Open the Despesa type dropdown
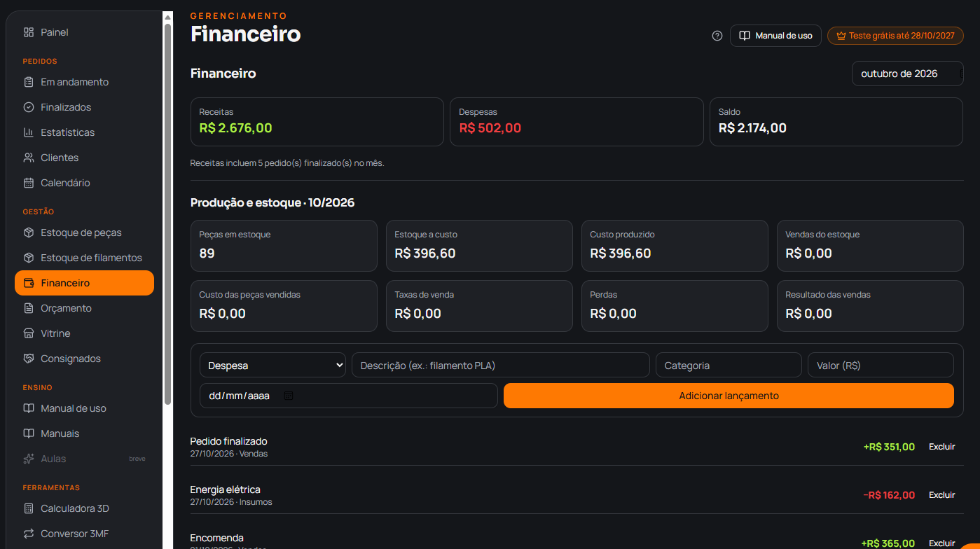Screen dimensions: 980x549 (x=272, y=365)
